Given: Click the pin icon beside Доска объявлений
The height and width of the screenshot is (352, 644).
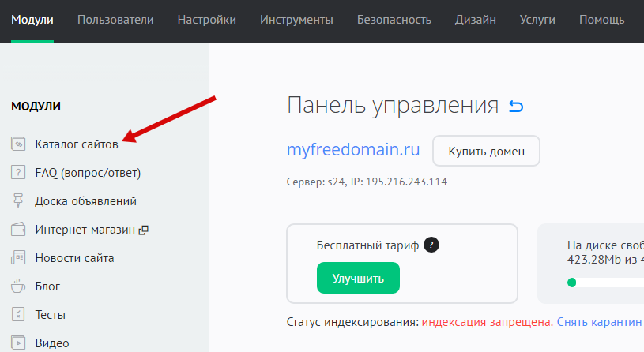Looking at the screenshot, I should click(18, 201).
